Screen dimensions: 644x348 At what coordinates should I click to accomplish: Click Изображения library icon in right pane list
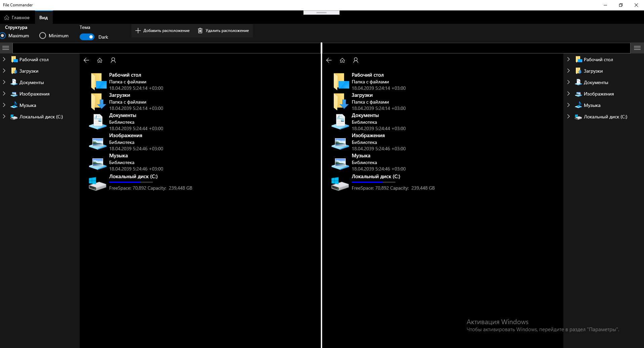(x=340, y=143)
